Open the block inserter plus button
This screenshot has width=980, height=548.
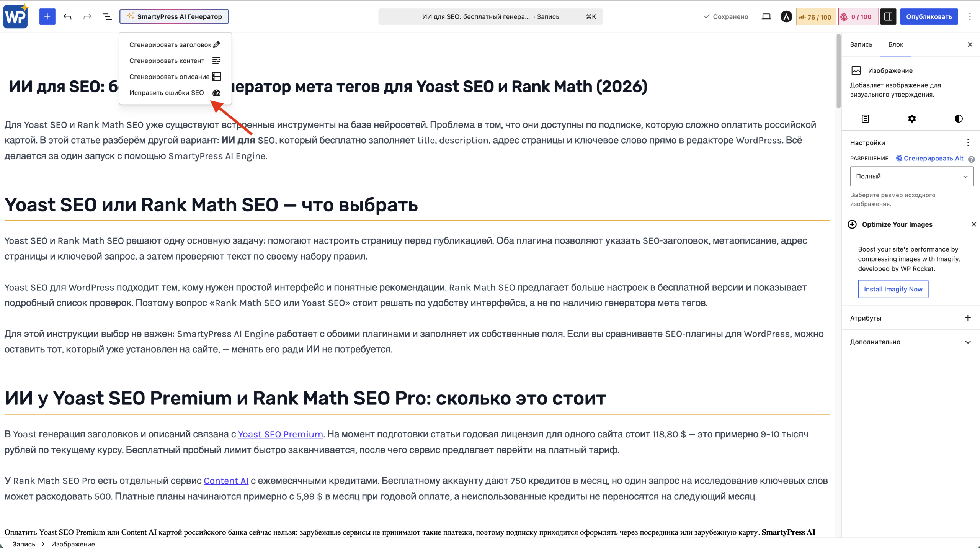[x=47, y=16]
